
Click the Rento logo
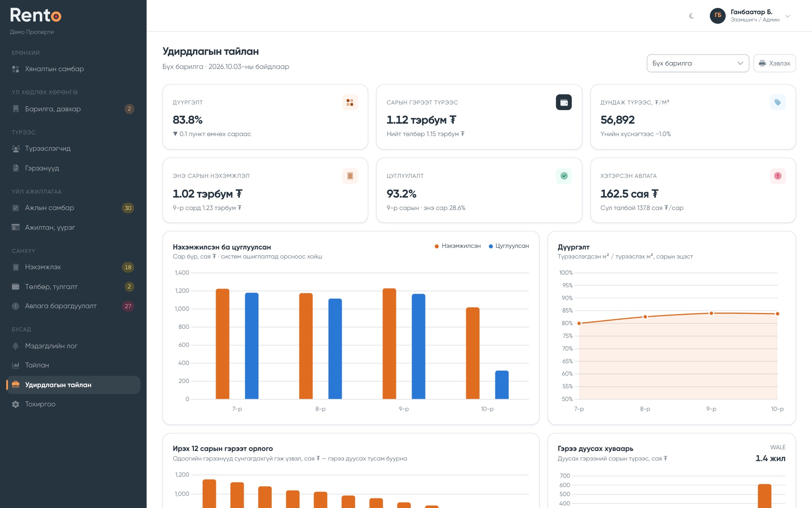point(36,15)
